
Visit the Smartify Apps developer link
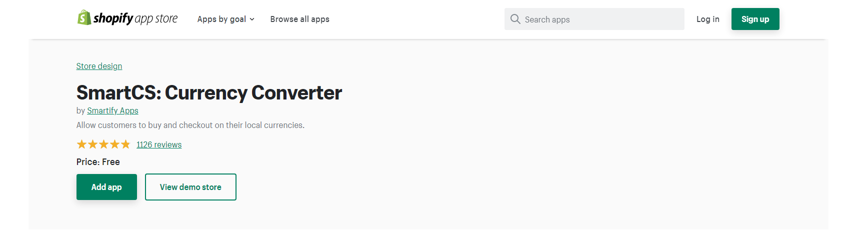point(112,110)
